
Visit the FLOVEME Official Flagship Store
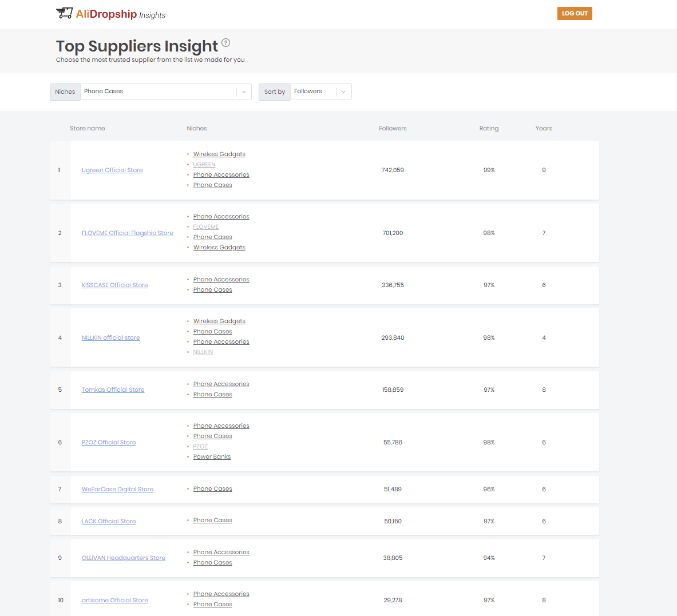click(x=127, y=233)
